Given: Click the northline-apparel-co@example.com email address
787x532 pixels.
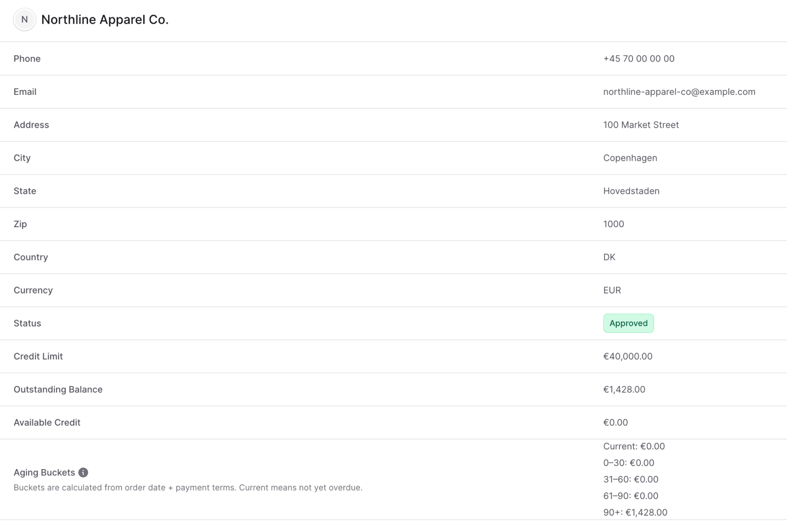Looking at the screenshot, I should (x=679, y=92).
